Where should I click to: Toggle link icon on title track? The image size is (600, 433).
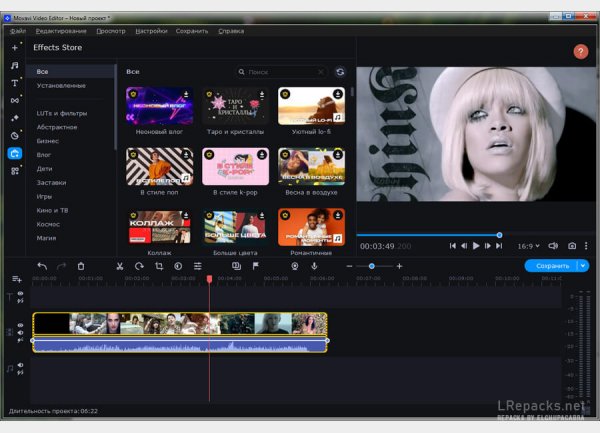click(x=20, y=301)
